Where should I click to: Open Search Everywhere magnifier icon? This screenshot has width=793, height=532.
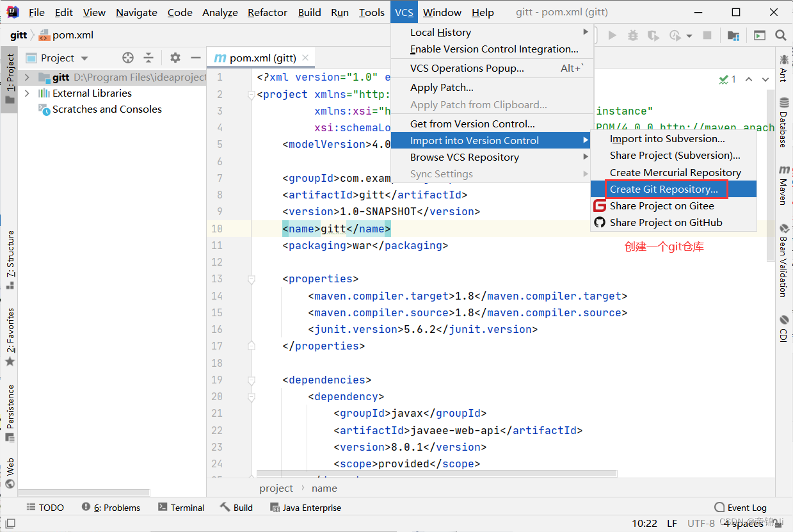click(x=780, y=36)
